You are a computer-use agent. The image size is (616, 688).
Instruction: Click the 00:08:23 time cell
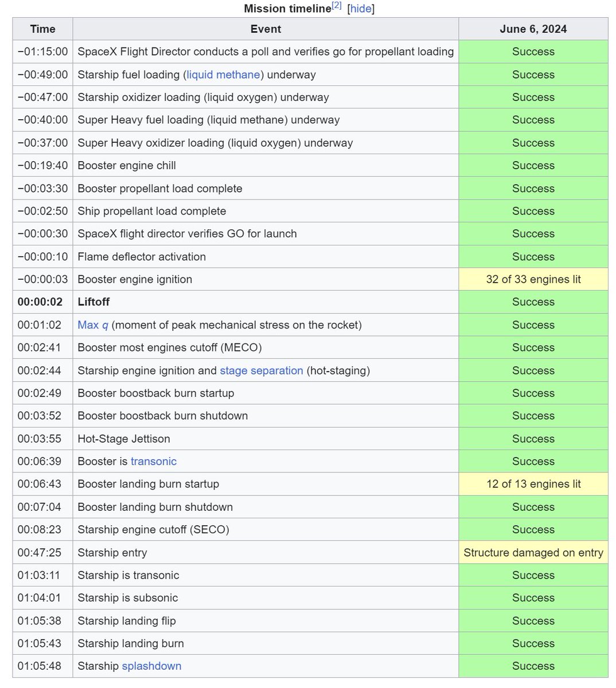42,530
